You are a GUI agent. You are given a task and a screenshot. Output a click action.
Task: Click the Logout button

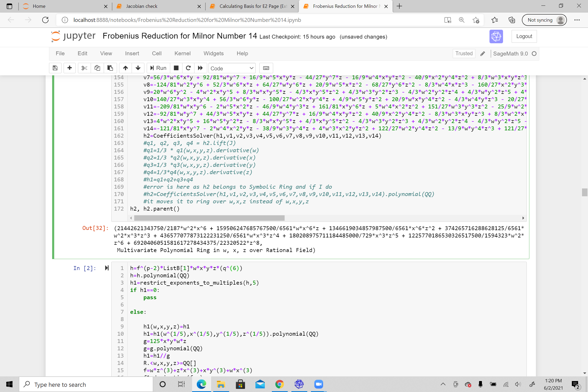pos(524,36)
